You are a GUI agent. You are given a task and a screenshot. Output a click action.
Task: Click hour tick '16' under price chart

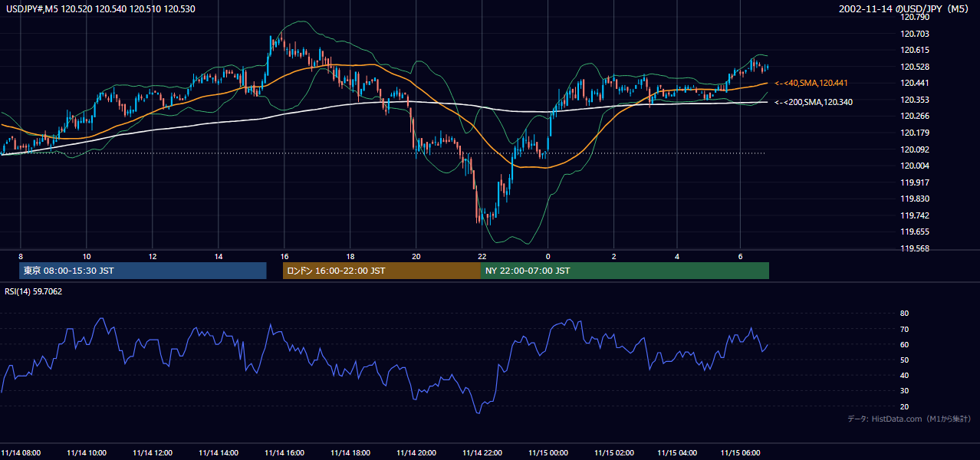284,256
